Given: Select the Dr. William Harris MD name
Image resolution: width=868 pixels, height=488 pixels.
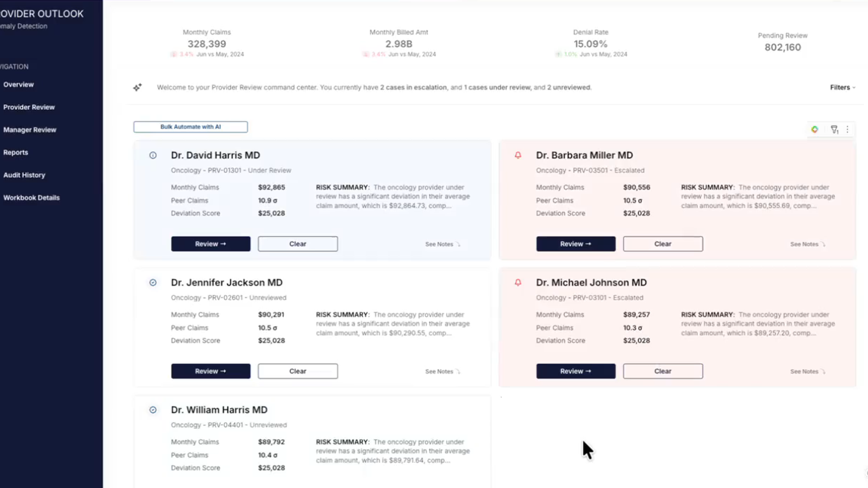Looking at the screenshot, I should tap(219, 410).
